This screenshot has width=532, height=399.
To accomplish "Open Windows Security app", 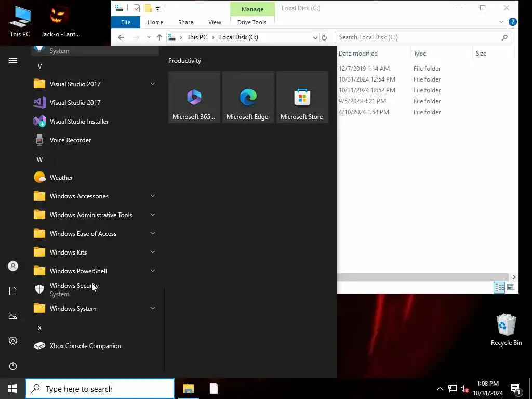I will click(95, 289).
